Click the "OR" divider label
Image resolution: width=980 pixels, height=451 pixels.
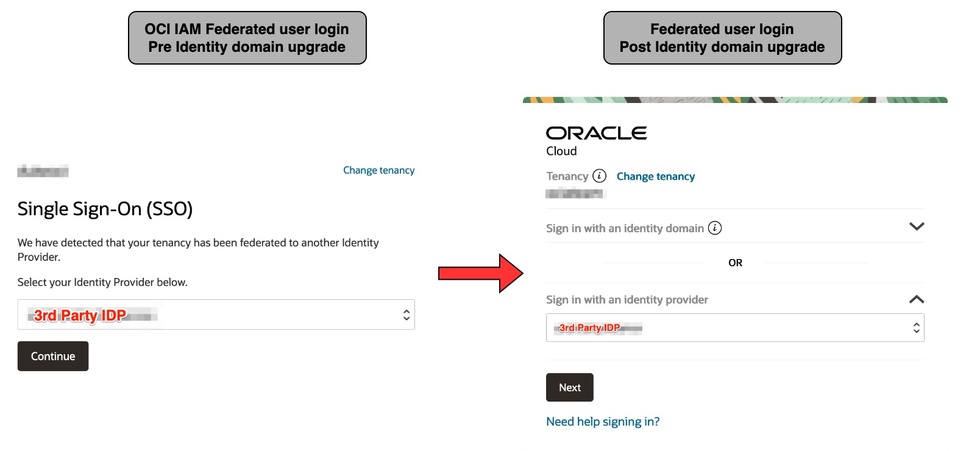(735, 263)
